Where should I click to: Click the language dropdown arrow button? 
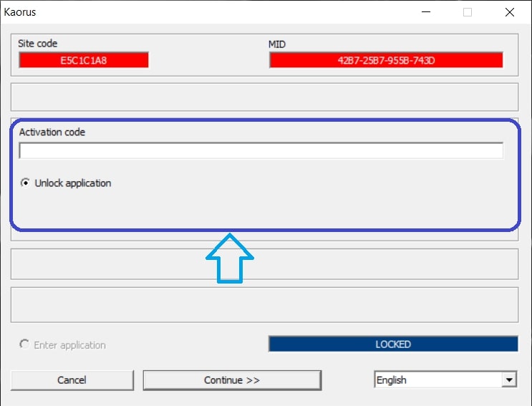tap(509, 380)
